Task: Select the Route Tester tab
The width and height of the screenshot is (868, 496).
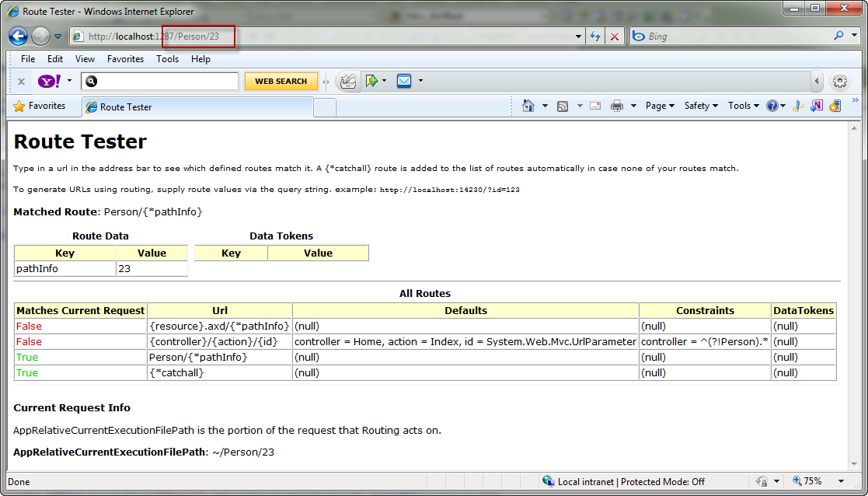Action: click(197, 107)
